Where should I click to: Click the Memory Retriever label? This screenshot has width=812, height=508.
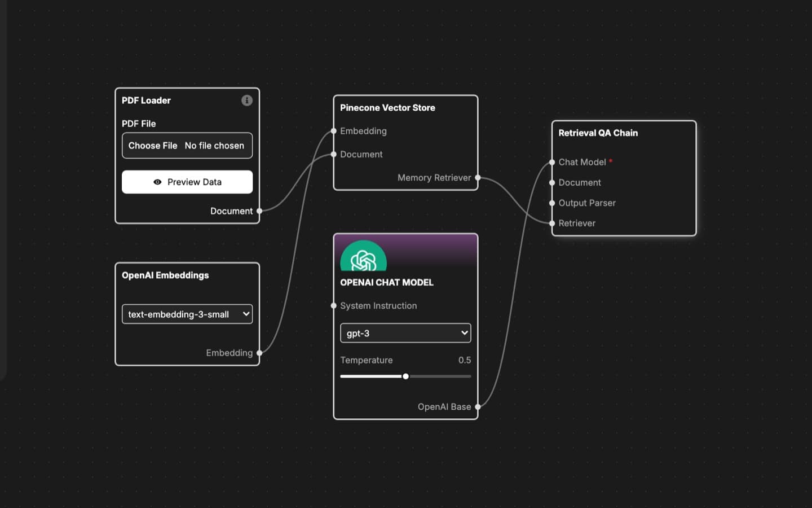tap(434, 178)
